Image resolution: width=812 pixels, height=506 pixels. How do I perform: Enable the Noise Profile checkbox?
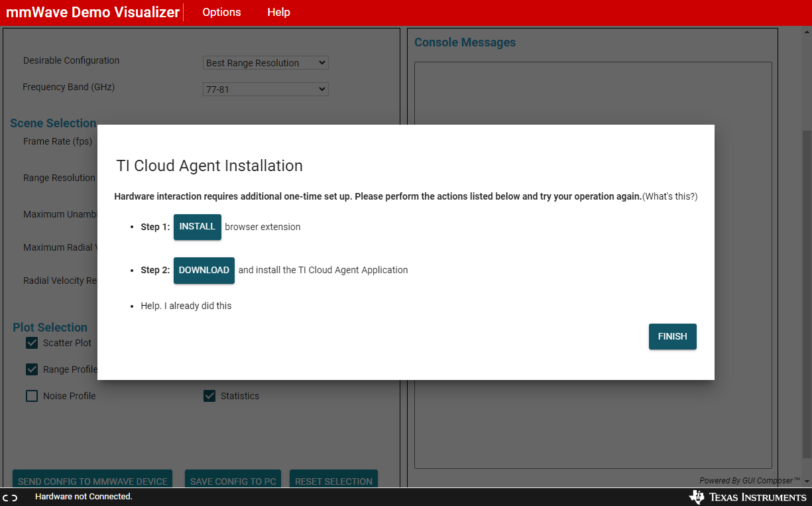[32, 396]
